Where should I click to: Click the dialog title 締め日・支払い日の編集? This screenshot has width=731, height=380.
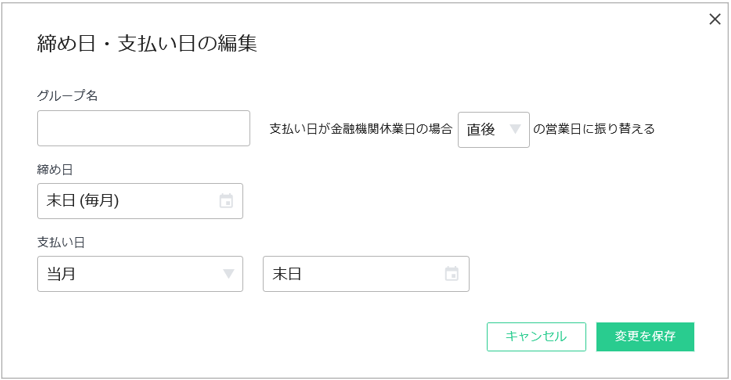147,43
